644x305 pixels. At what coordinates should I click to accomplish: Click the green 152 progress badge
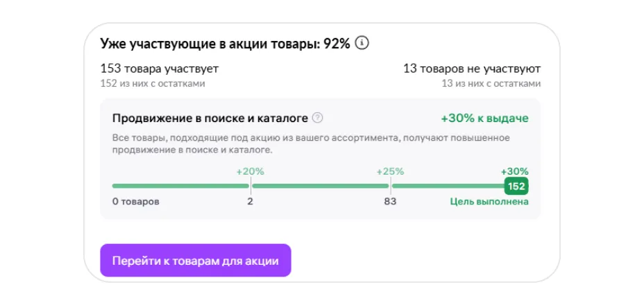tap(516, 186)
